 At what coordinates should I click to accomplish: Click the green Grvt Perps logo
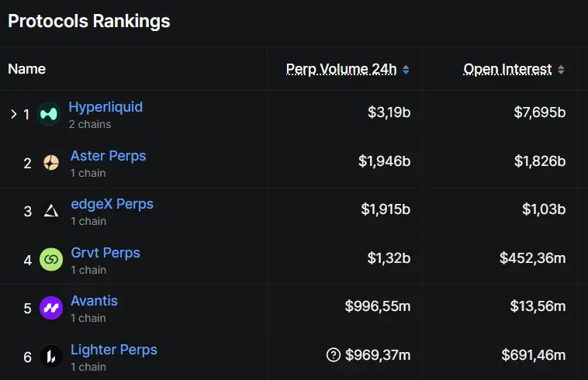coord(51,260)
